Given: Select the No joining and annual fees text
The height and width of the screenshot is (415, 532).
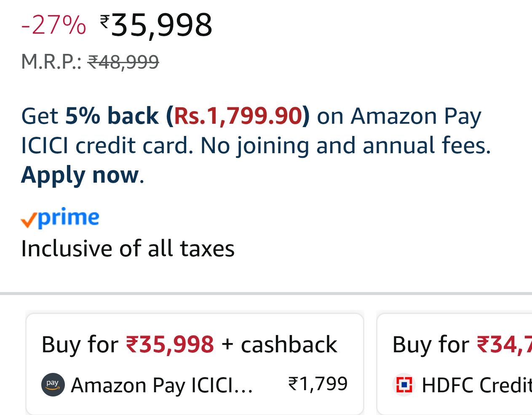Looking at the screenshot, I should 345,146.
